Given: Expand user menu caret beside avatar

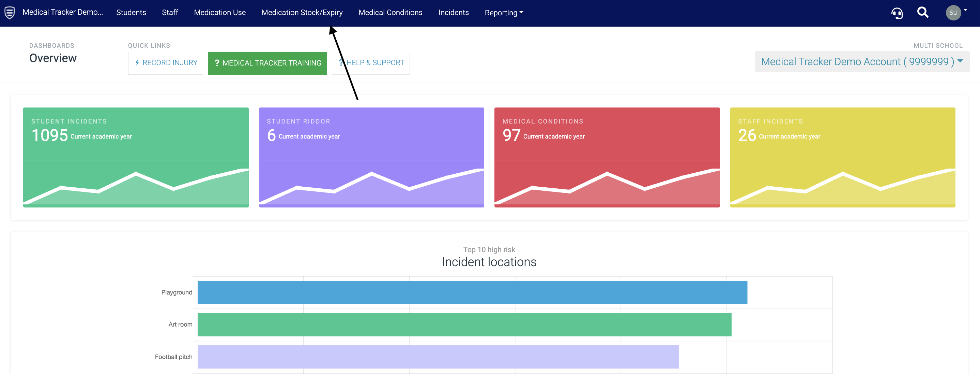Looking at the screenshot, I should click(x=966, y=10).
